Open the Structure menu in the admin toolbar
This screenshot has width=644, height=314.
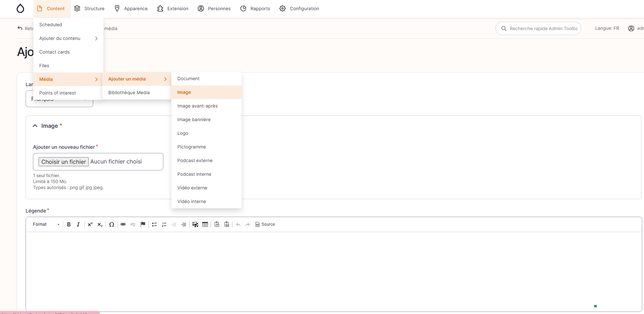coord(89,9)
